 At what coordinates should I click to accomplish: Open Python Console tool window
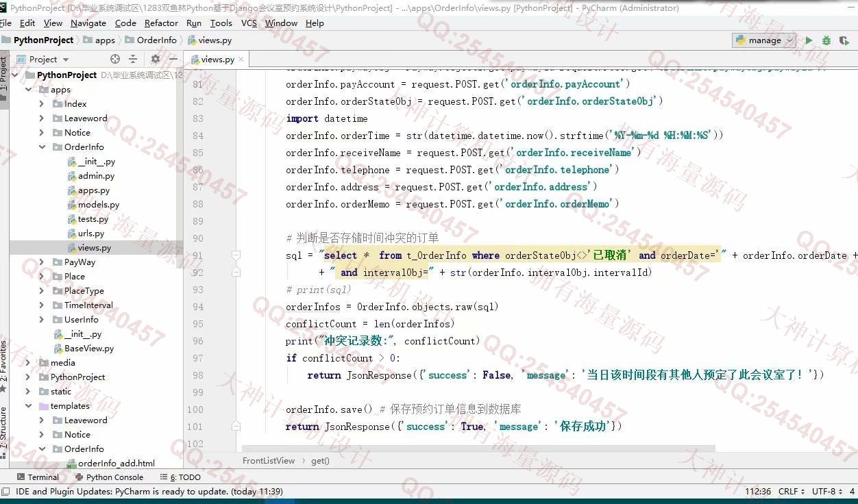coord(109,477)
